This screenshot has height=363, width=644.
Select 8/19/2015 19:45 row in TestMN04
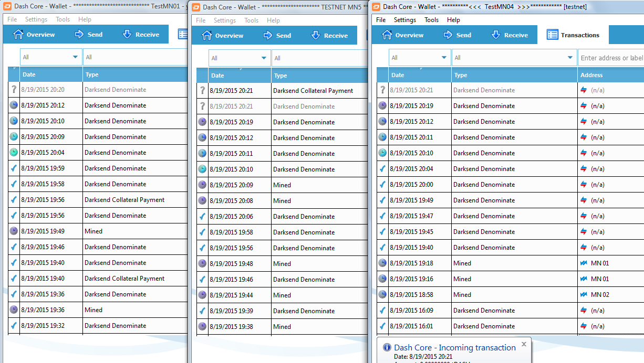pyautogui.click(x=511, y=232)
